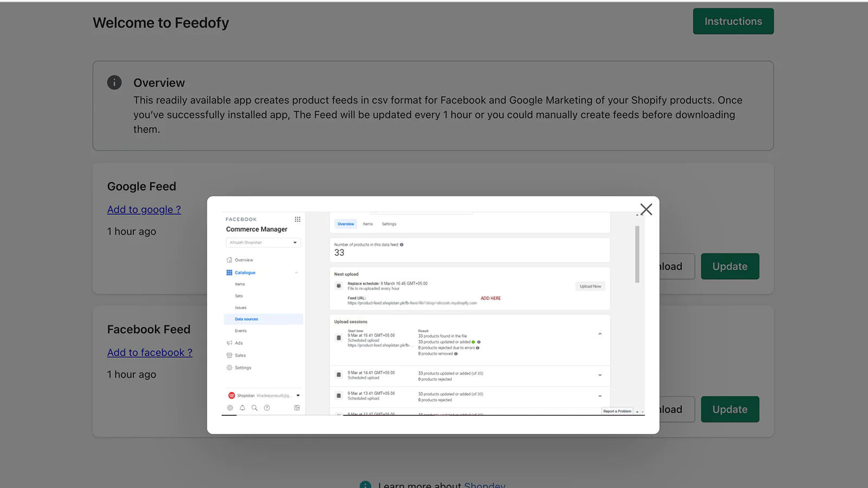Switch to the Items tab
The height and width of the screenshot is (488, 868).
[368, 224]
